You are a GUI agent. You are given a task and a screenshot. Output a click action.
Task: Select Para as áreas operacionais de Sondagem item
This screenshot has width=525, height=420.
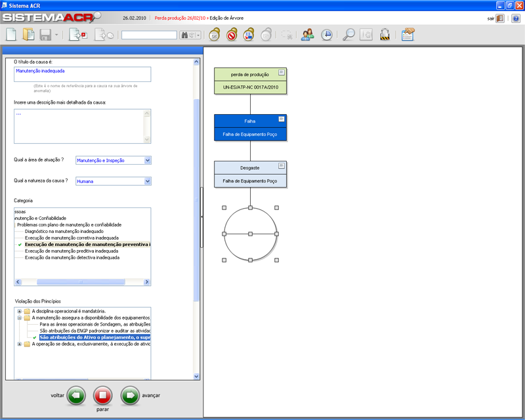coord(94,324)
